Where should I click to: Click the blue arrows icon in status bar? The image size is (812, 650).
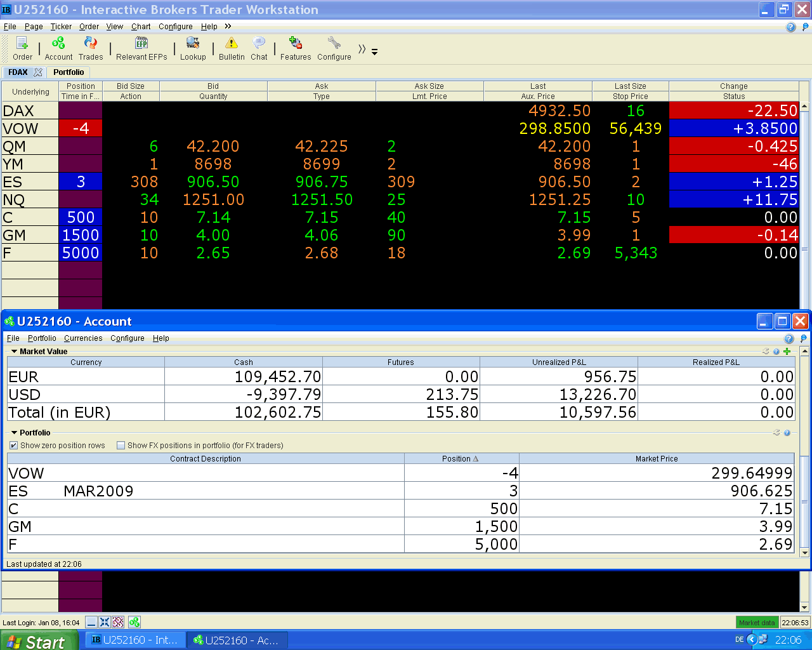(x=105, y=622)
